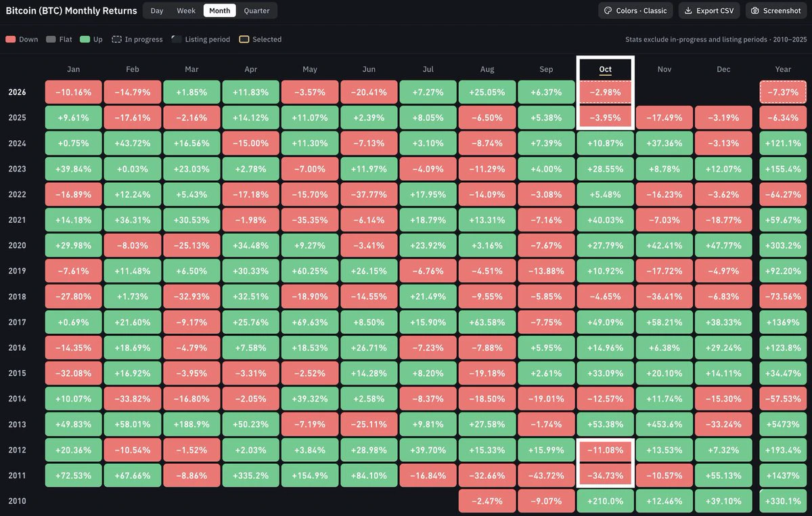Click the 2010 row label
This screenshot has height=516, width=812.
point(17,501)
